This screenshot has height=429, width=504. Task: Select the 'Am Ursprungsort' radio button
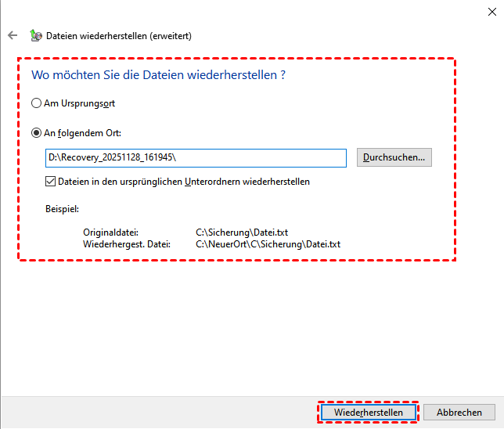[x=36, y=103]
